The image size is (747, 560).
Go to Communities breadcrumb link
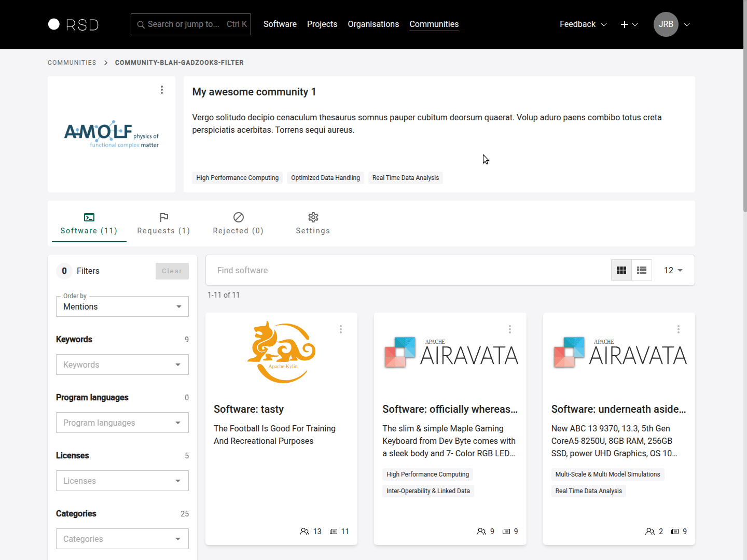(x=72, y=63)
